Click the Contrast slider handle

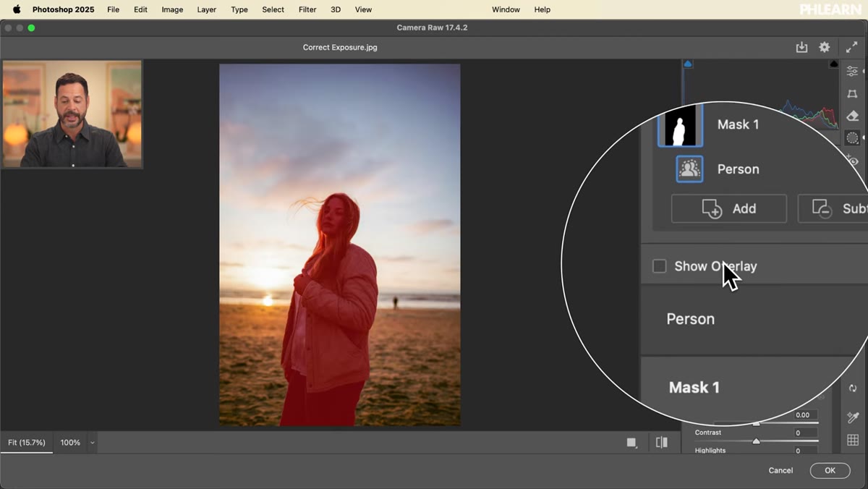[756, 441]
